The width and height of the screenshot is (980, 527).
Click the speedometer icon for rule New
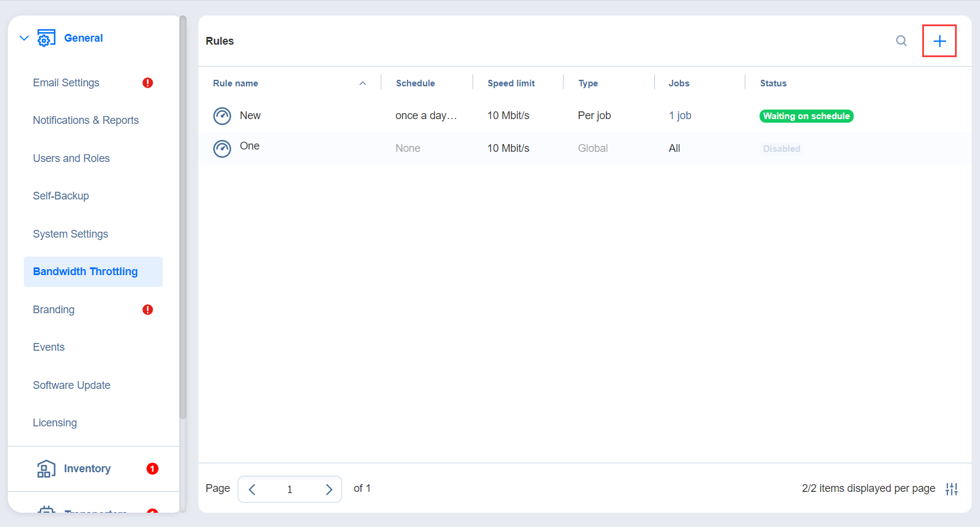(222, 116)
